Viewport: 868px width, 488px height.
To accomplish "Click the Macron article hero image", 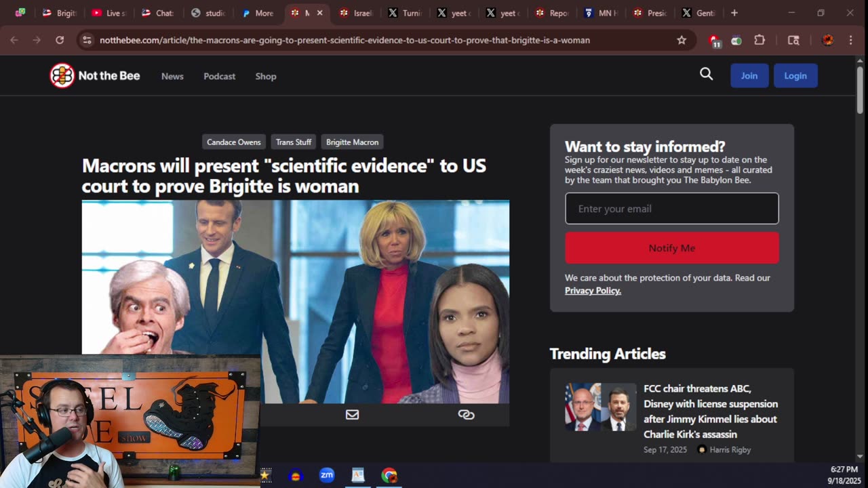I will [296, 302].
